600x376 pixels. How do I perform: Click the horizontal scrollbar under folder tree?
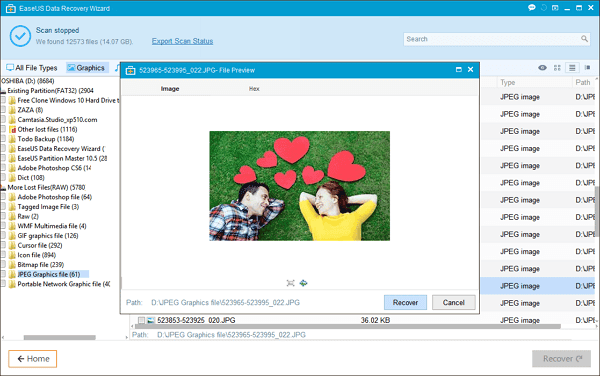click(x=60, y=337)
